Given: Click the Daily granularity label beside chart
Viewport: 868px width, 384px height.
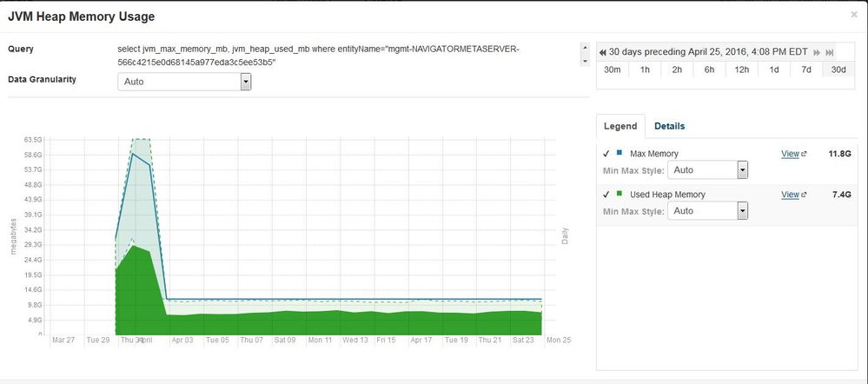Looking at the screenshot, I should point(565,236).
